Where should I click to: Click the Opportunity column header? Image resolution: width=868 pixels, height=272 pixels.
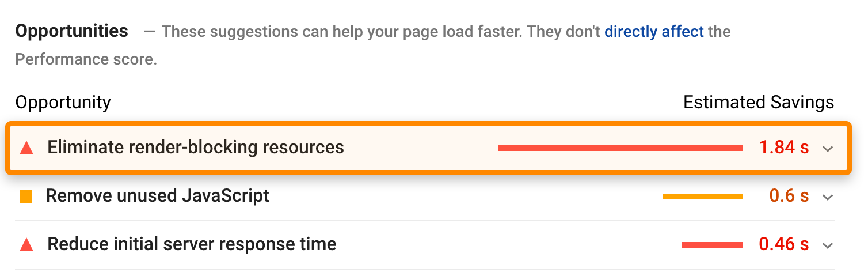pyautogui.click(x=63, y=103)
